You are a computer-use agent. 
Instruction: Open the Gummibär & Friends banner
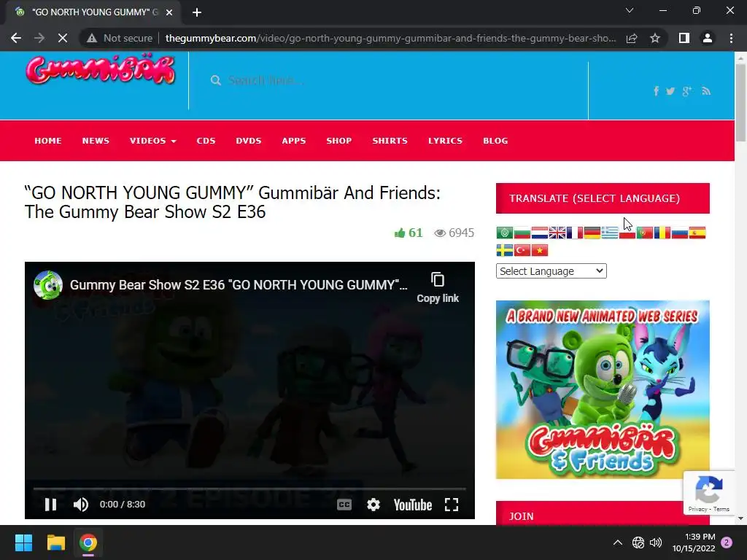(603, 389)
